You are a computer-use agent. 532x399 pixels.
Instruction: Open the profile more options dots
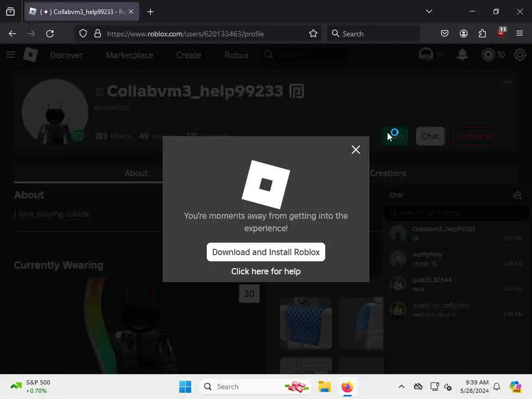point(507,82)
